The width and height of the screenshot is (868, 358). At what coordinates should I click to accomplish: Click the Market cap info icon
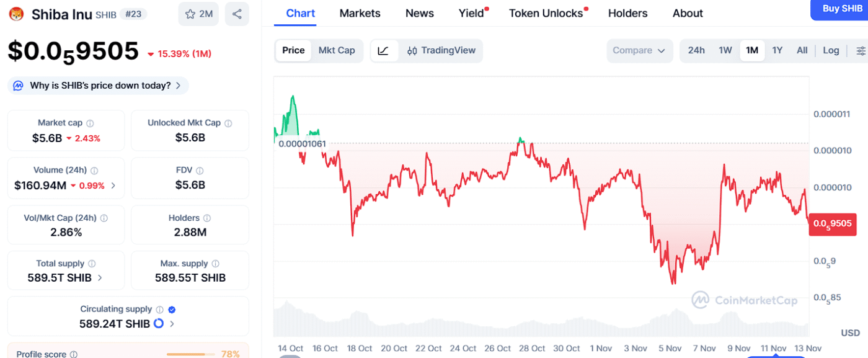tap(91, 123)
